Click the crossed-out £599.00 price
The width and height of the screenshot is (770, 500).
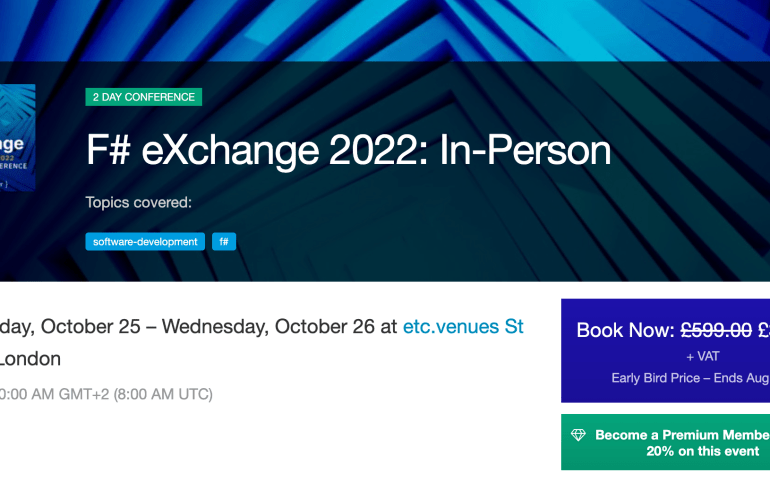pyautogui.click(x=716, y=330)
